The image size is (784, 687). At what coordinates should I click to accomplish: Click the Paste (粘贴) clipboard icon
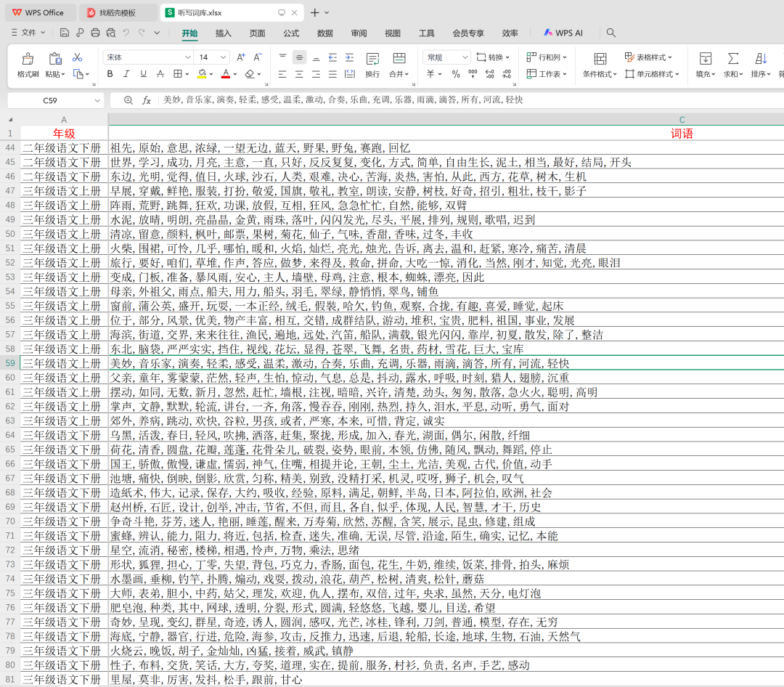click(55, 59)
